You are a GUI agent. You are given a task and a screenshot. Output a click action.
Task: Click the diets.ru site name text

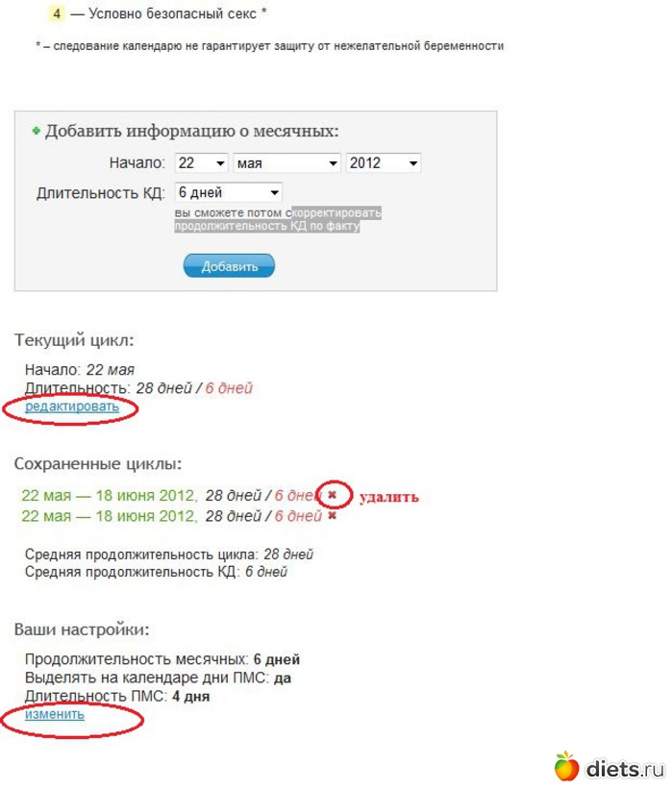click(x=625, y=770)
